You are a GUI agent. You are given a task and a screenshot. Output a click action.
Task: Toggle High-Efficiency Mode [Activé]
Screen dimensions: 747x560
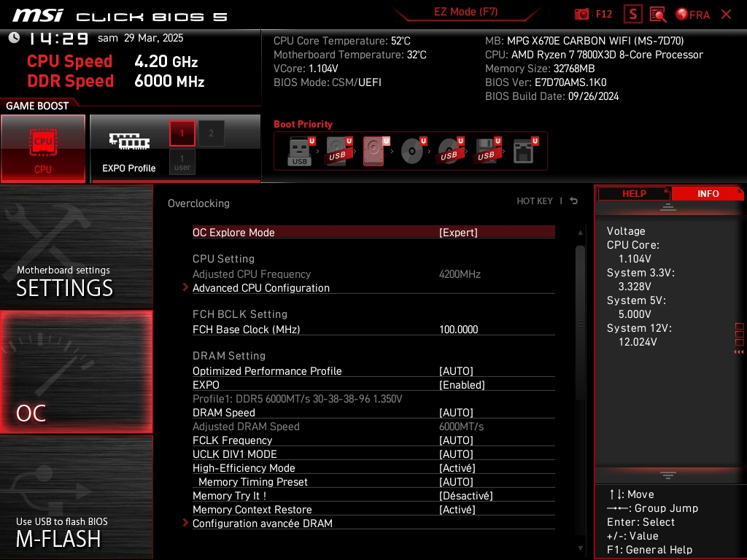tap(373, 467)
